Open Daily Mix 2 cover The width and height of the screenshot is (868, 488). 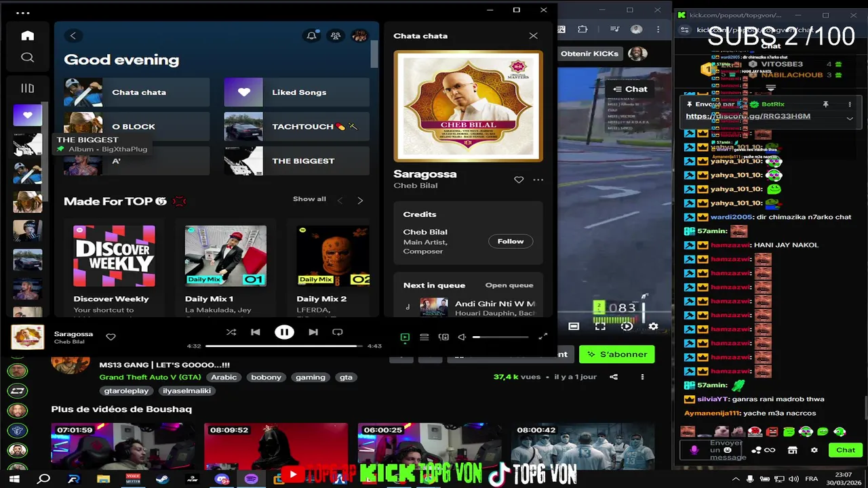333,256
